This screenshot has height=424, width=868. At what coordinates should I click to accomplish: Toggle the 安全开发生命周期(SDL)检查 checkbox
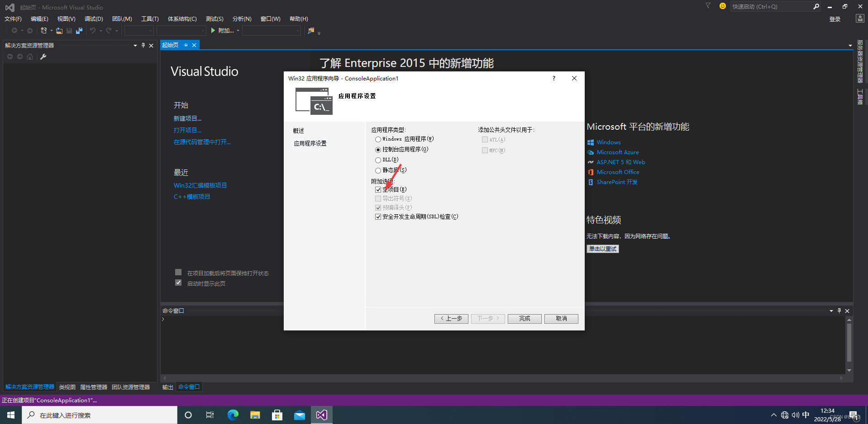(x=378, y=217)
